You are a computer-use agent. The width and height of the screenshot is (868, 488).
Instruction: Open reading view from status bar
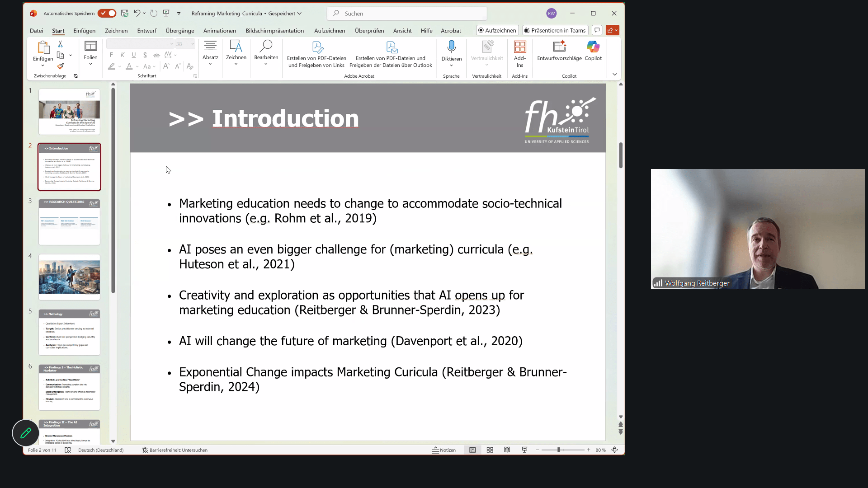tap(507, 450)
